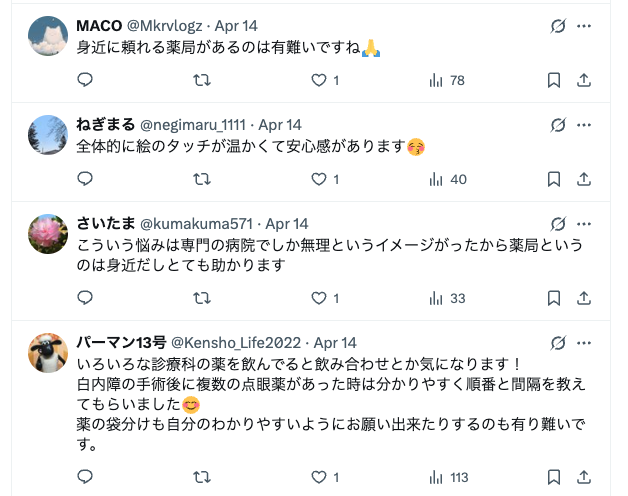
Task: Click Grok icon on MACO's tweet
Action: 559,25
